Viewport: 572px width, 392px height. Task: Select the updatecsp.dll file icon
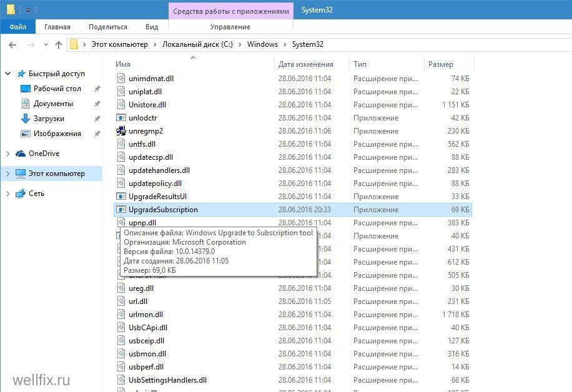click(x=121, y=157)
